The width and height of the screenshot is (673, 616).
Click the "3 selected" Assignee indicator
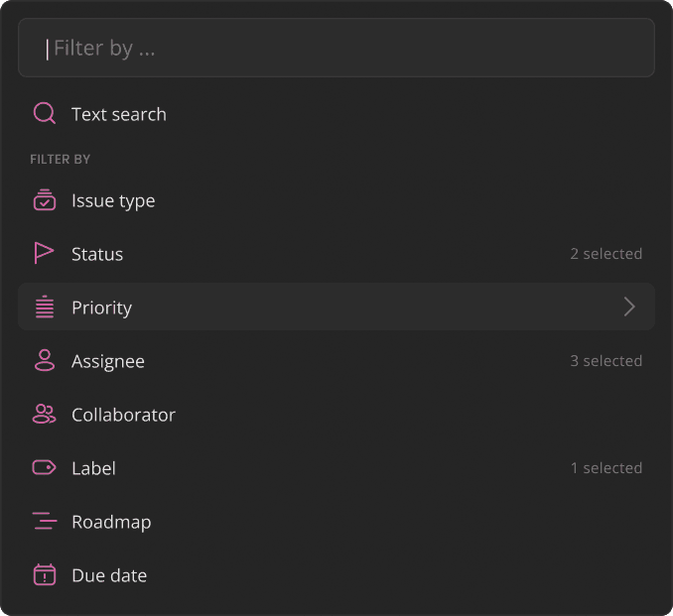[606, 361]
